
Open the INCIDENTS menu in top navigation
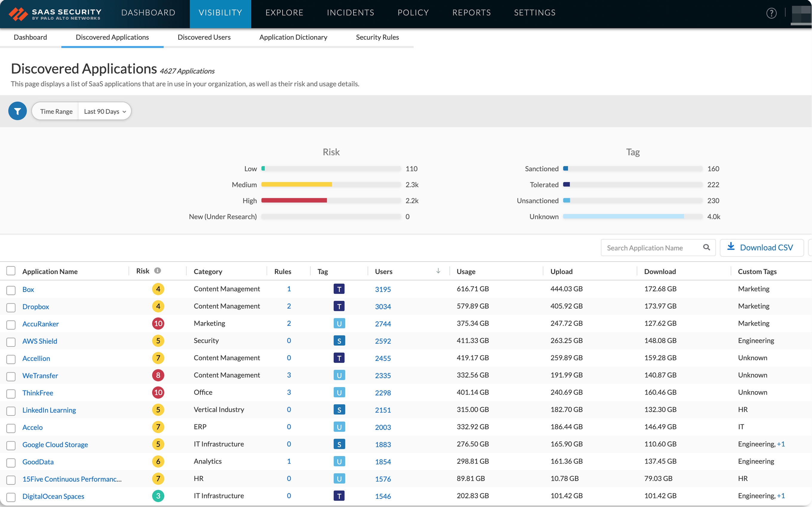click(350, 13)
